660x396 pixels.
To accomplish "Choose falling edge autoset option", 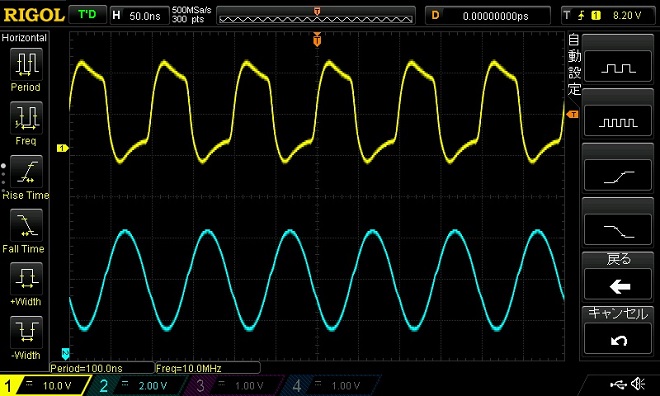I will pos(618,229).
